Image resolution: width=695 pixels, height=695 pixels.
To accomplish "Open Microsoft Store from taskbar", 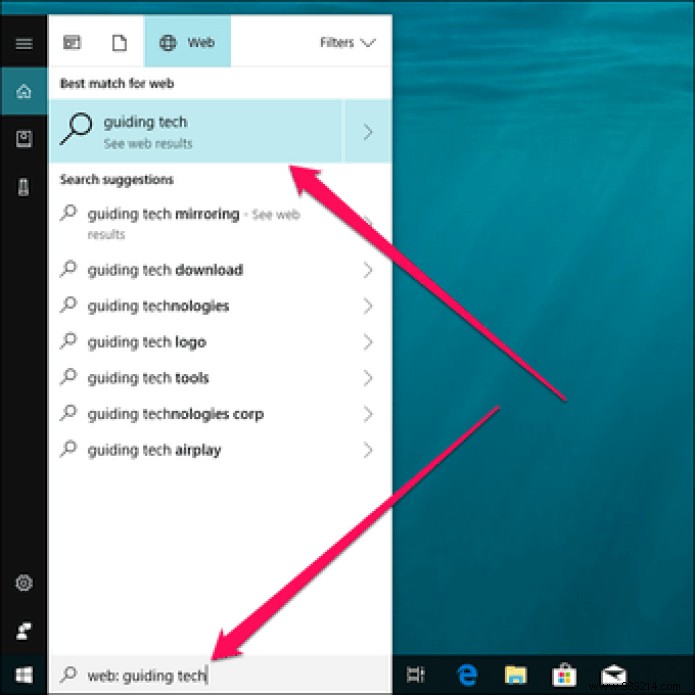I will point(564,675).
